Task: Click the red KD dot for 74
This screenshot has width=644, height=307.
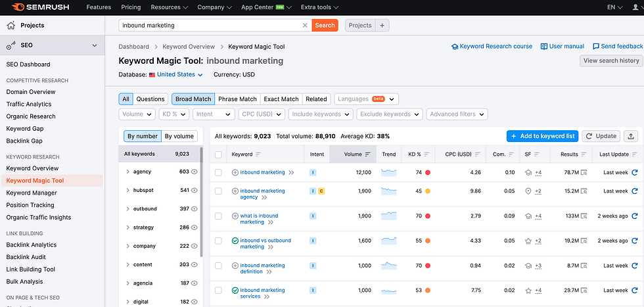Action: point(428,173)
